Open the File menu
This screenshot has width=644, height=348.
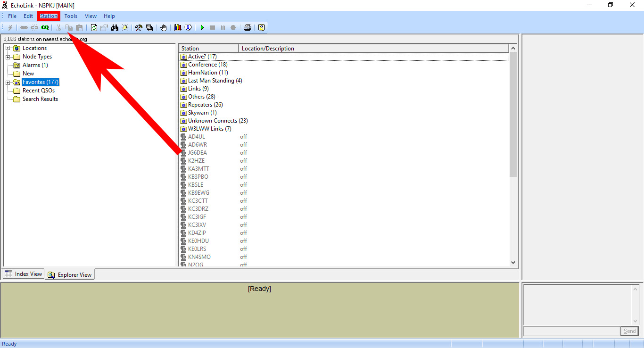[12, 16]
